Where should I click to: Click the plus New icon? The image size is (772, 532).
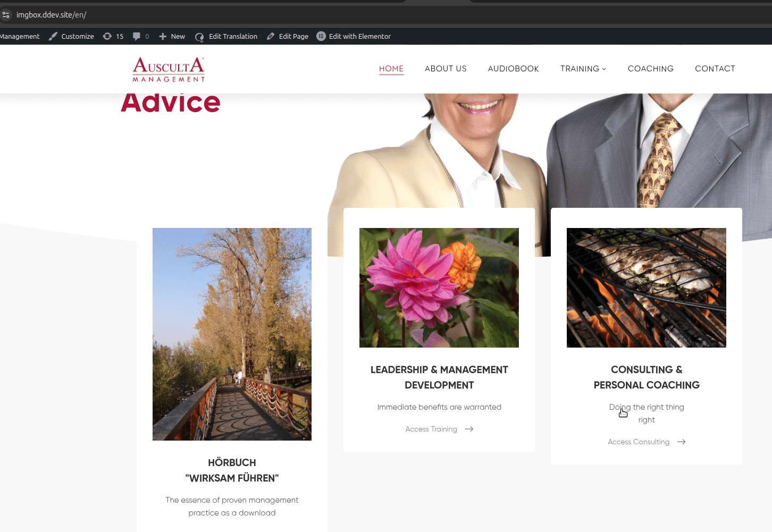click(x=163, y=36)
